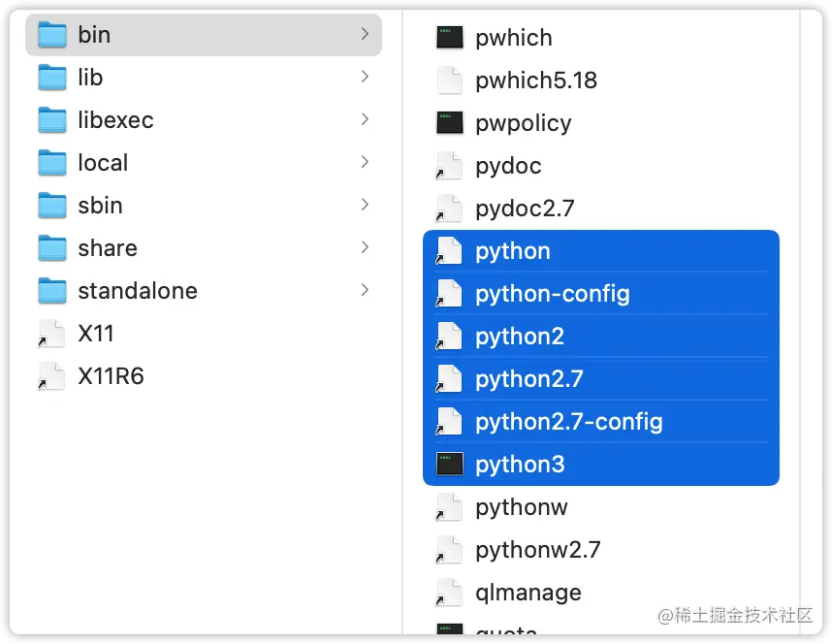Viewport: 832px width, 644px height.
Task: Click the pwhich terminal icon
Action: [449, 37]
